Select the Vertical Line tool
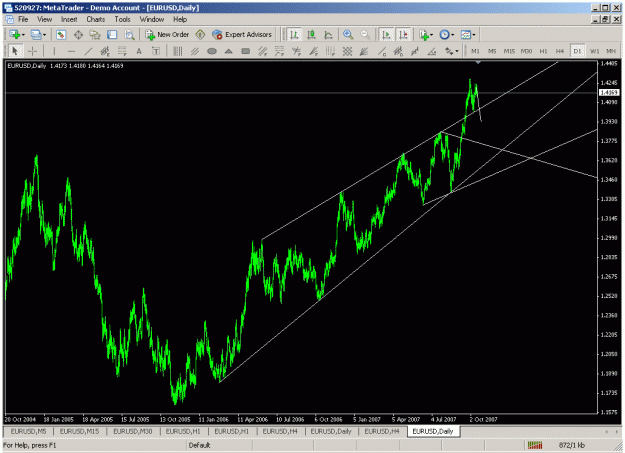625x453 pixels. 54,51
